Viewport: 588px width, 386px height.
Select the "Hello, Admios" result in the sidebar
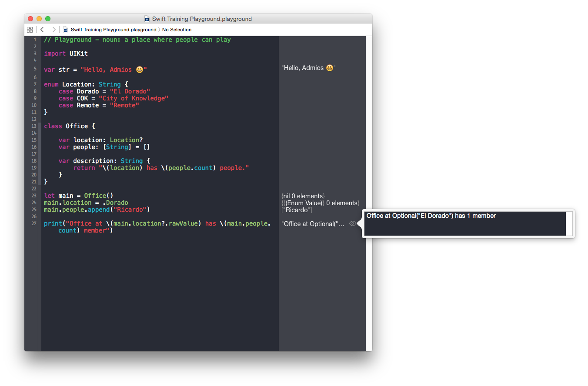(309, 68)
